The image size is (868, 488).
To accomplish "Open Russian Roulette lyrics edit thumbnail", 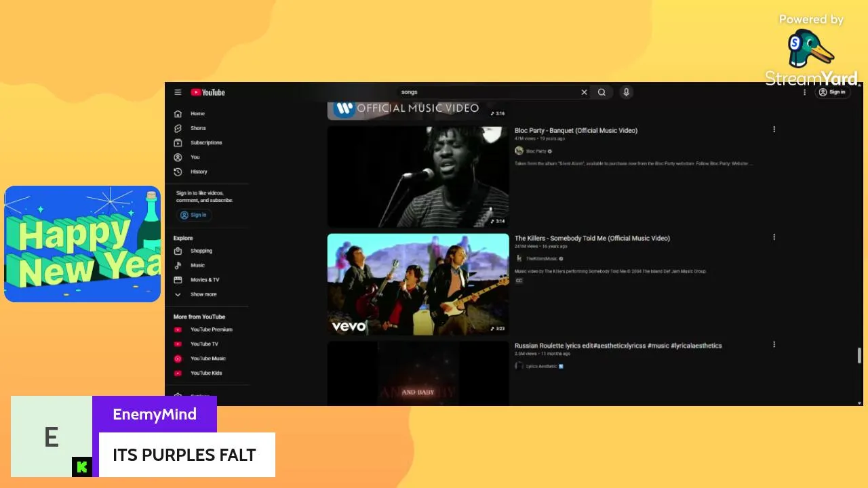I will [418, 373].
